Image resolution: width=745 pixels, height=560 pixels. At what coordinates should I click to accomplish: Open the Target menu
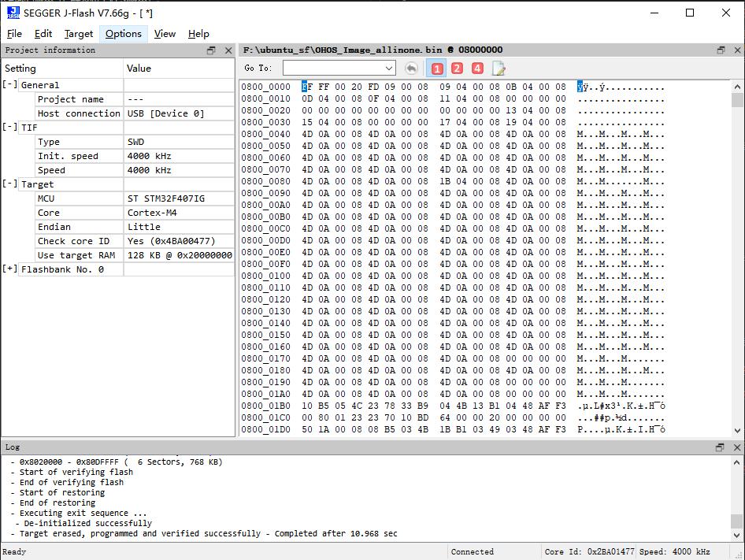(79, 34)
